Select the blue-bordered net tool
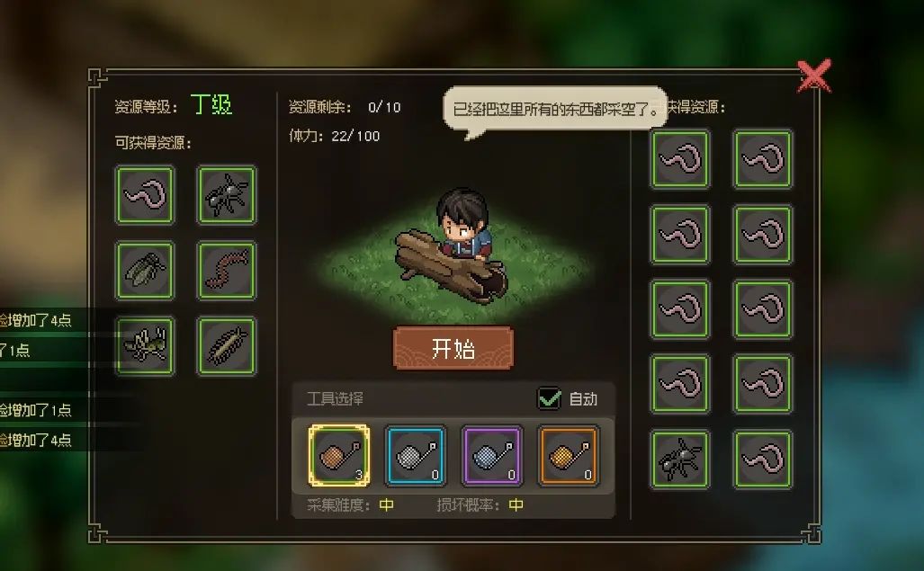 [416, 456]
